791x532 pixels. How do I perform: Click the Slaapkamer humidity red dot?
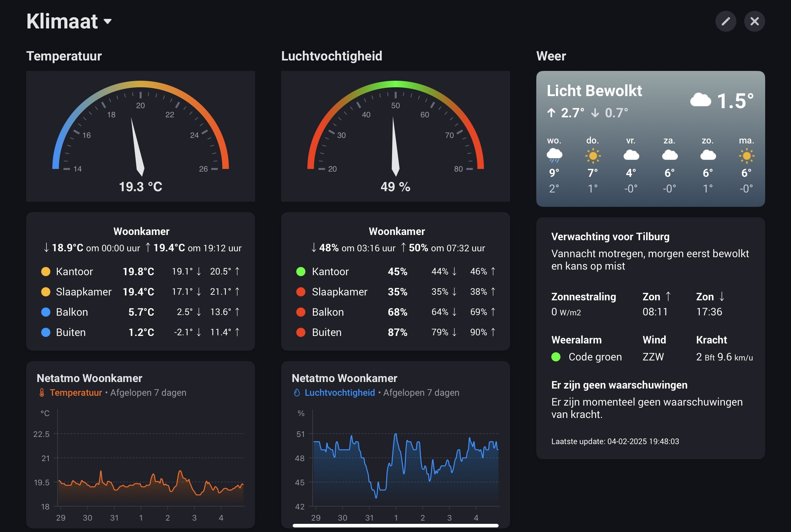[301, 292]
